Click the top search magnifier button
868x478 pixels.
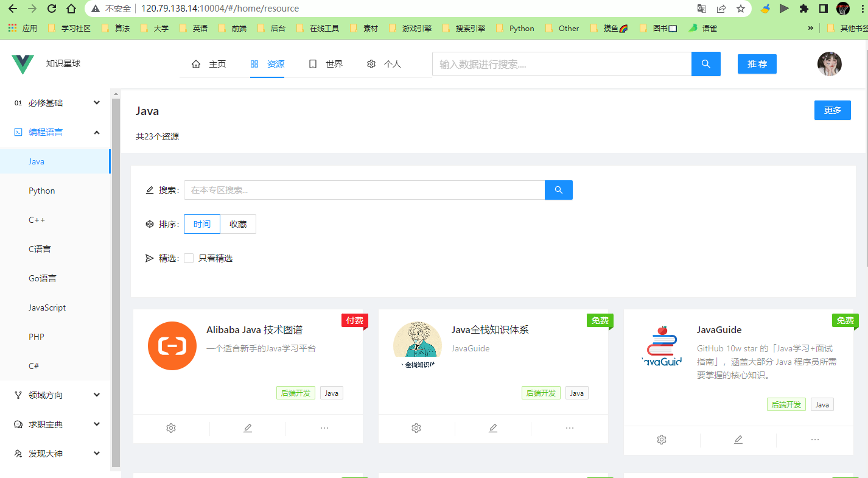pyautogui.click(x=706, y=64)
